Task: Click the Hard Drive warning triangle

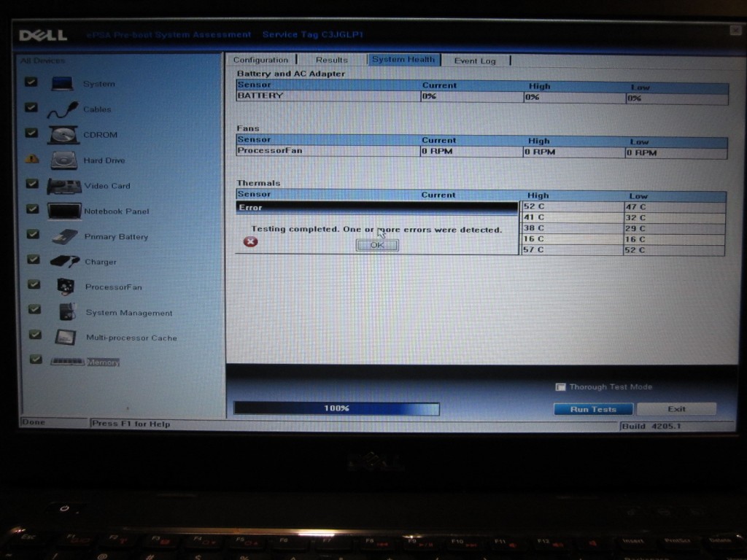Action: [x=32, y=159]
